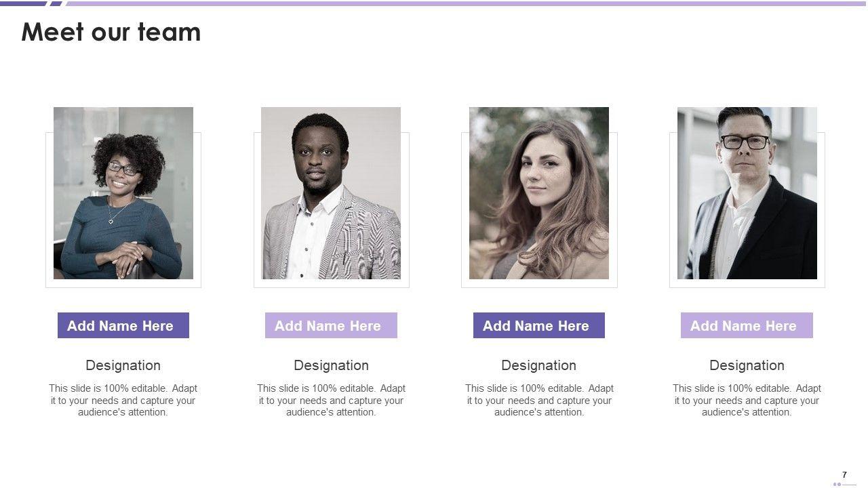The image size is (868, 488).
Task: Click the second team member's "Add Name Here" box
Action: tap(331, 325)
